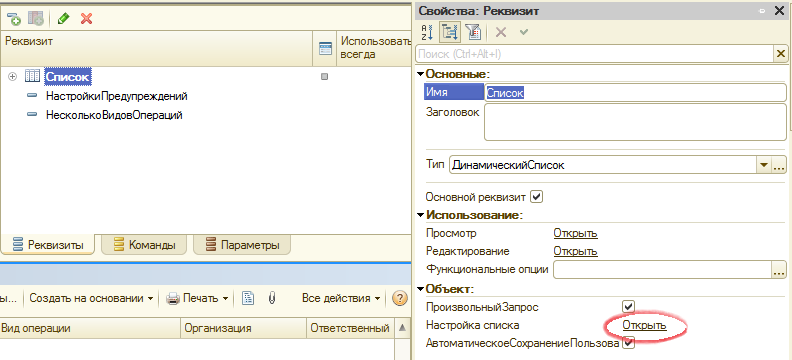Open the Настройка списка link

tap(645, 325)
